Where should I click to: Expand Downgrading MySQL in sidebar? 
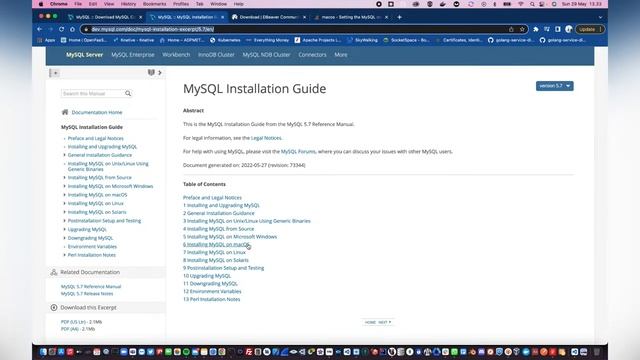coord(64,238)
